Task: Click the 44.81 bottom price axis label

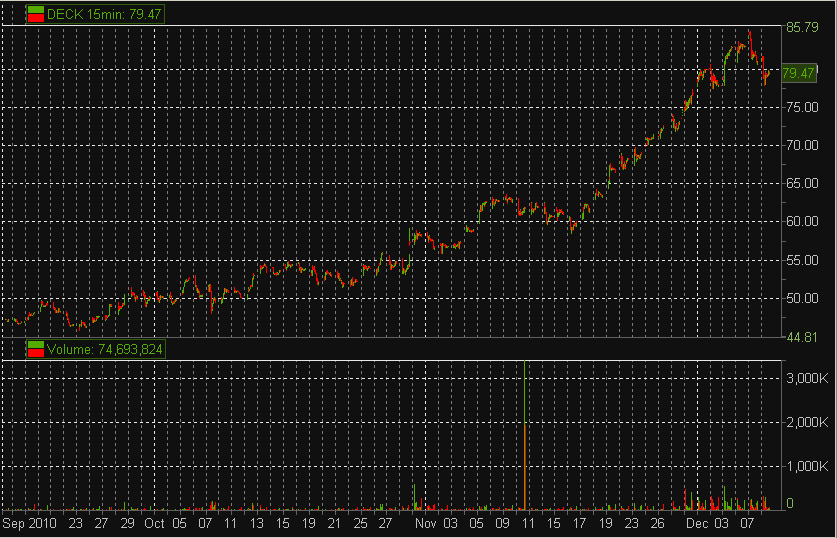Action: point(801,338)
